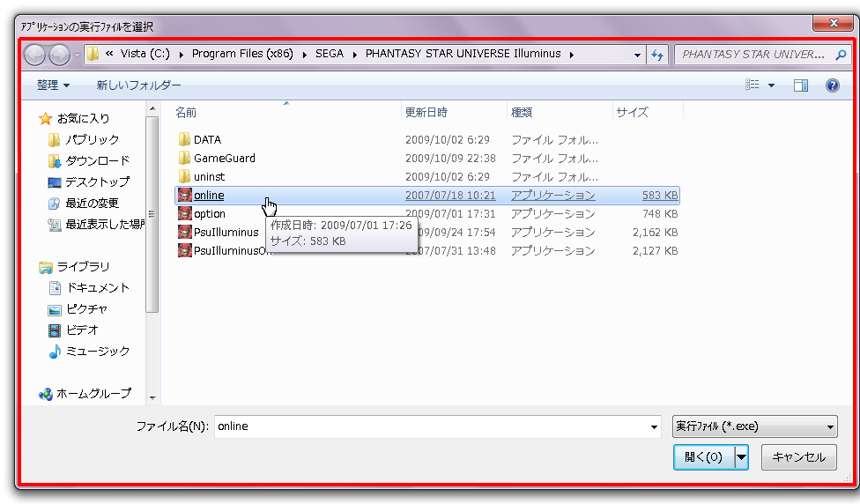
Task: Click the 開く(O) Open button
Action: coord(704,456)
